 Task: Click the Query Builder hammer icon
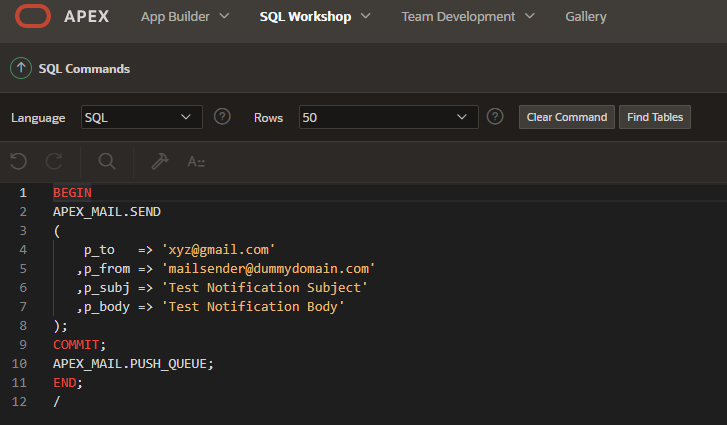click(x=160, y=161)
